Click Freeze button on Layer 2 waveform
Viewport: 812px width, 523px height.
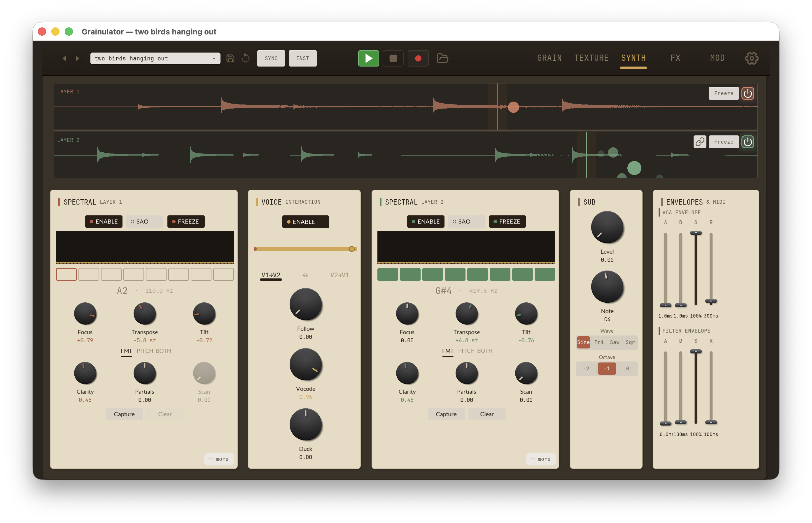[723, 142]
